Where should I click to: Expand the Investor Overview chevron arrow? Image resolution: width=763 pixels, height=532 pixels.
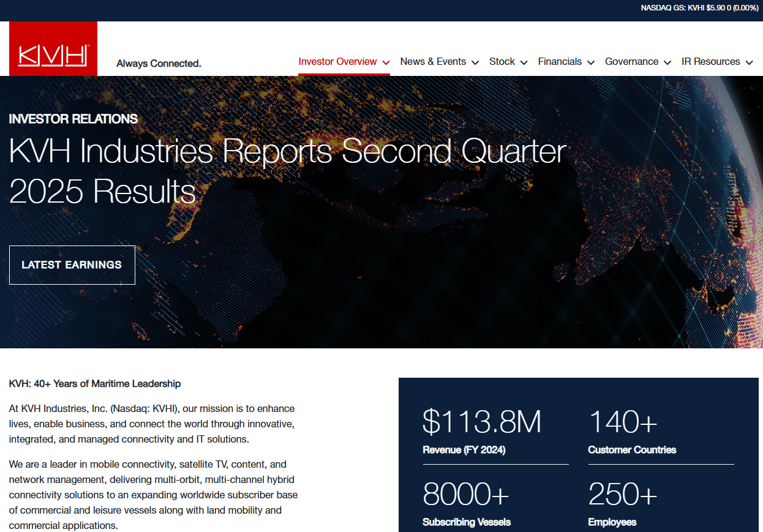coord(386,62)
